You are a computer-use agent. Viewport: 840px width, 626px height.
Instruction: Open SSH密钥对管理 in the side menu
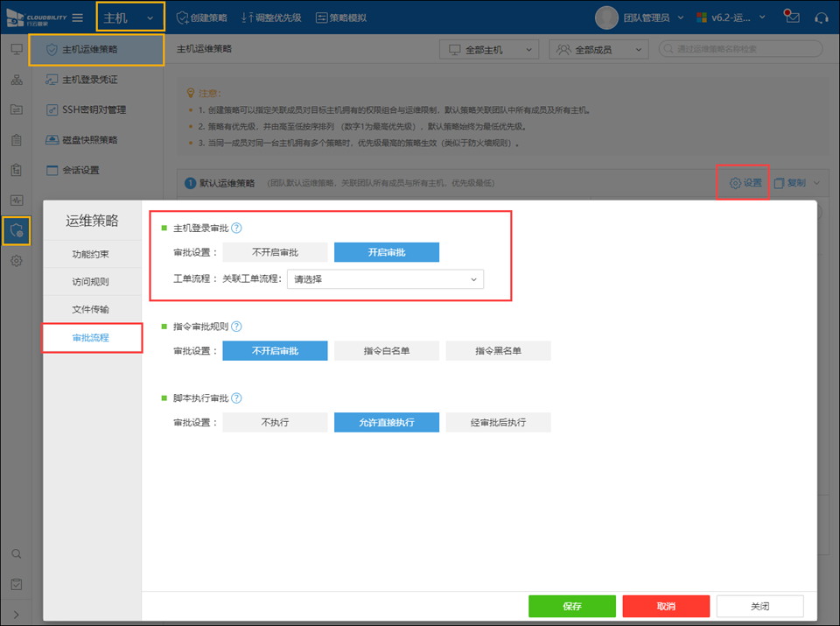click(94, 109)
